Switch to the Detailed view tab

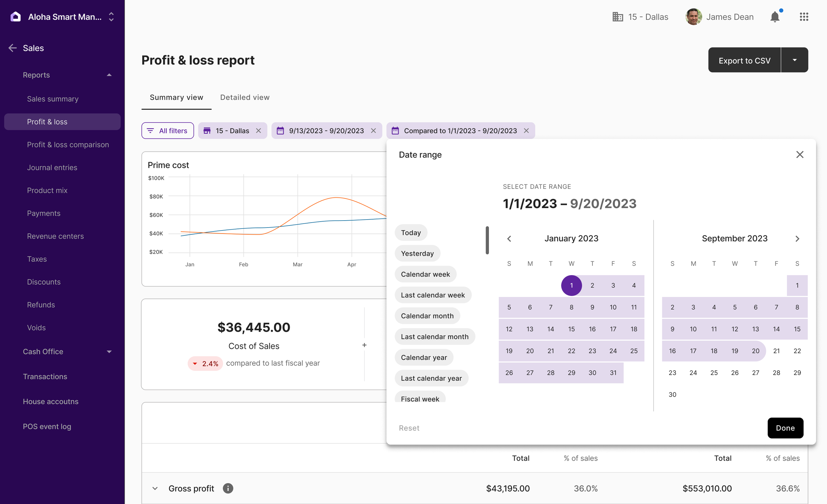(x=245, y=97)
